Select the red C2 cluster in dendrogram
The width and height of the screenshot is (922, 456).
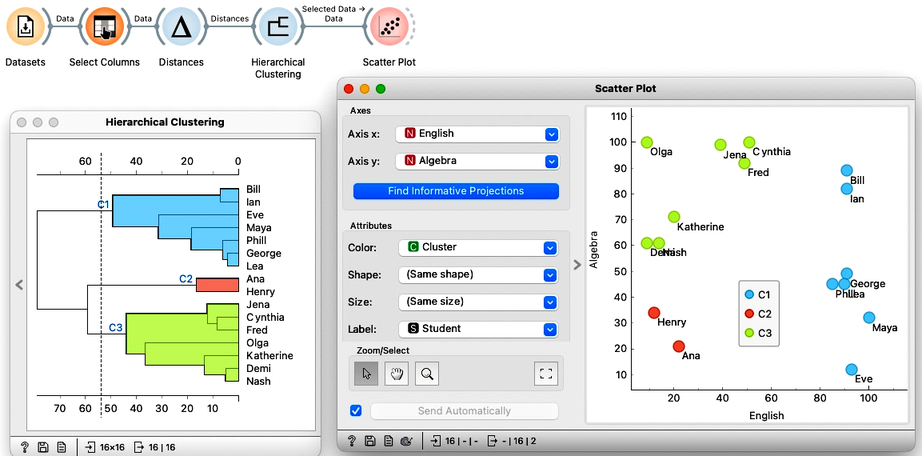(217, 285)
